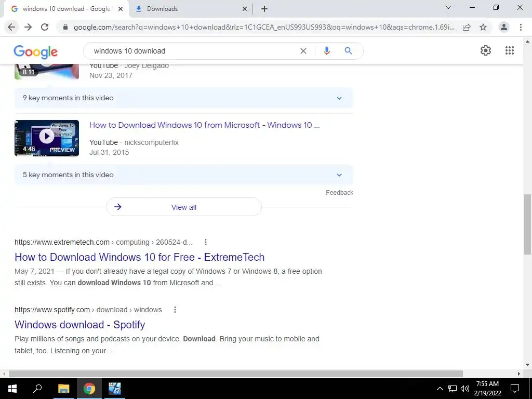Screen dimensions: 532x399
Task: Open Google apps grid
Action: point(510,50)
